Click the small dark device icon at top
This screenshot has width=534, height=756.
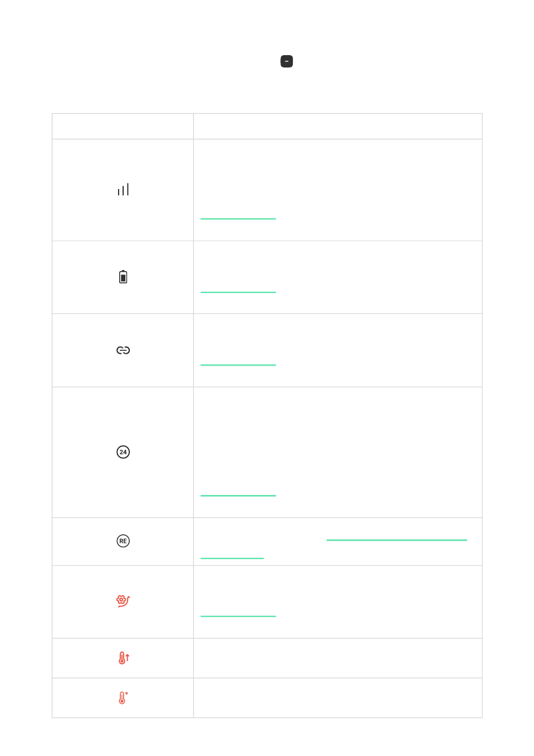click(x=287, y=61)
